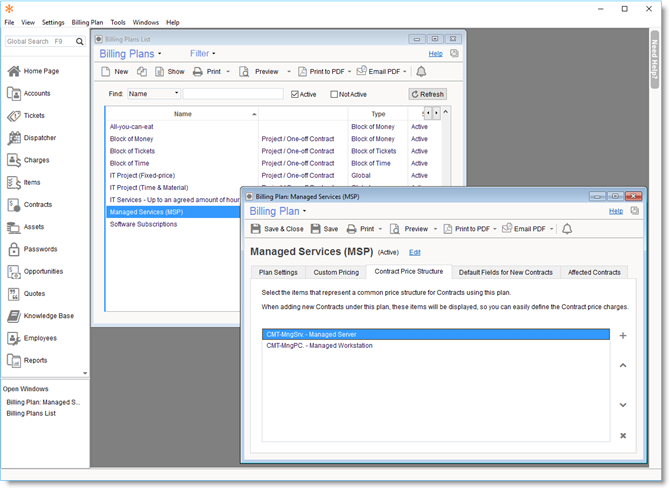This screenshot has height=489, width=670.
Task: Remove item with the X icon
Action: (x=623, y=435)
